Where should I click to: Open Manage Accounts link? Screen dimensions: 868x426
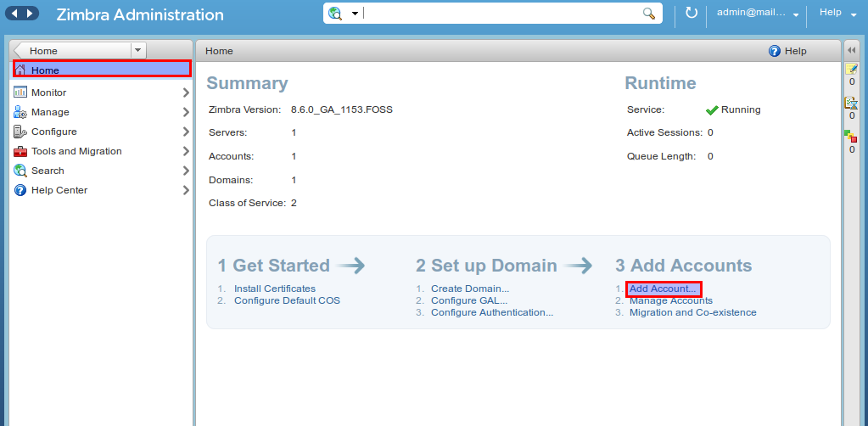pos(671,300)
